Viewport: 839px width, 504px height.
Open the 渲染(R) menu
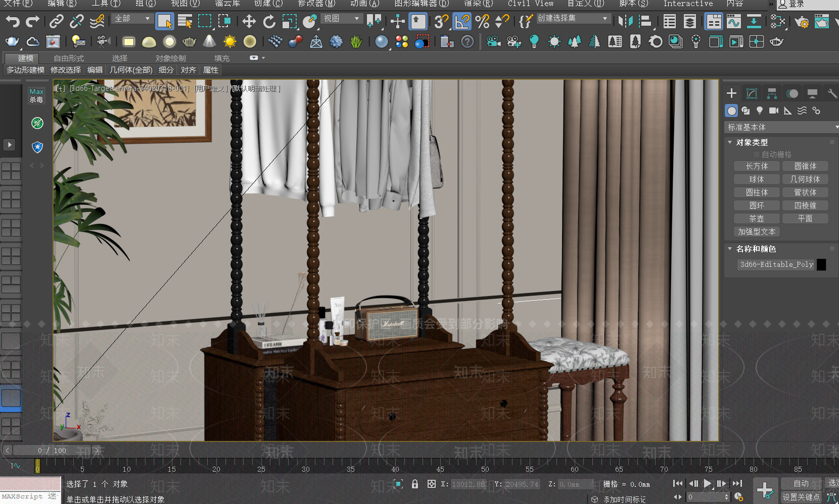click(x=478, y=4)
